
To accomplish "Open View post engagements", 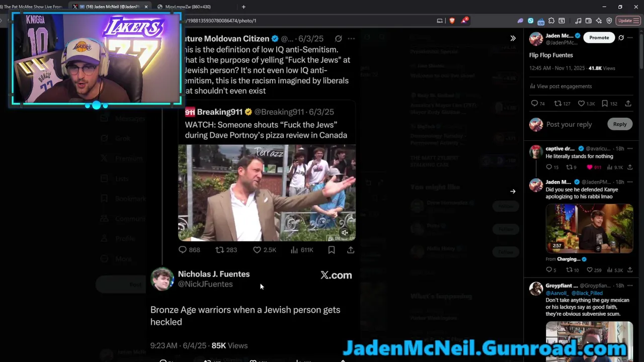I will (560, 86).
